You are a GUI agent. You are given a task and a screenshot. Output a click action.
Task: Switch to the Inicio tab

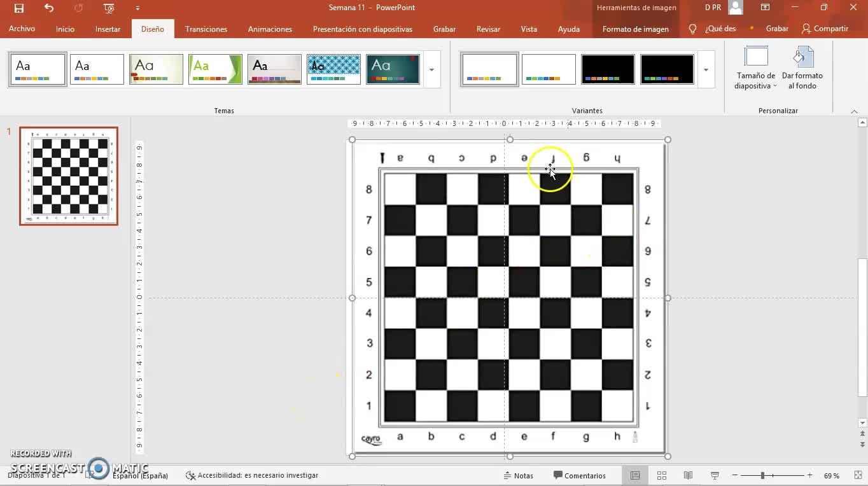[65, 29]
